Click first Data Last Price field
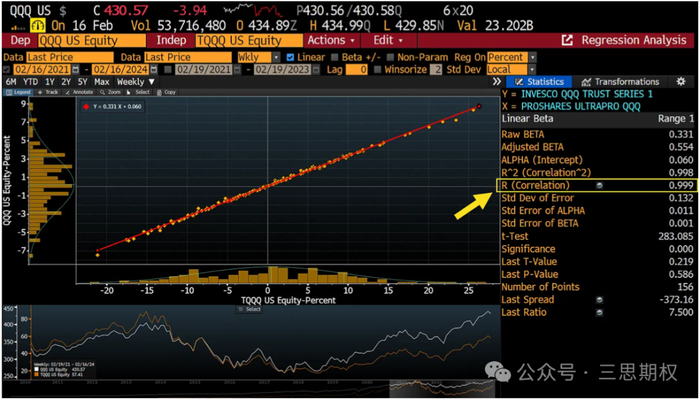The image size is (700, 400). 70,57
